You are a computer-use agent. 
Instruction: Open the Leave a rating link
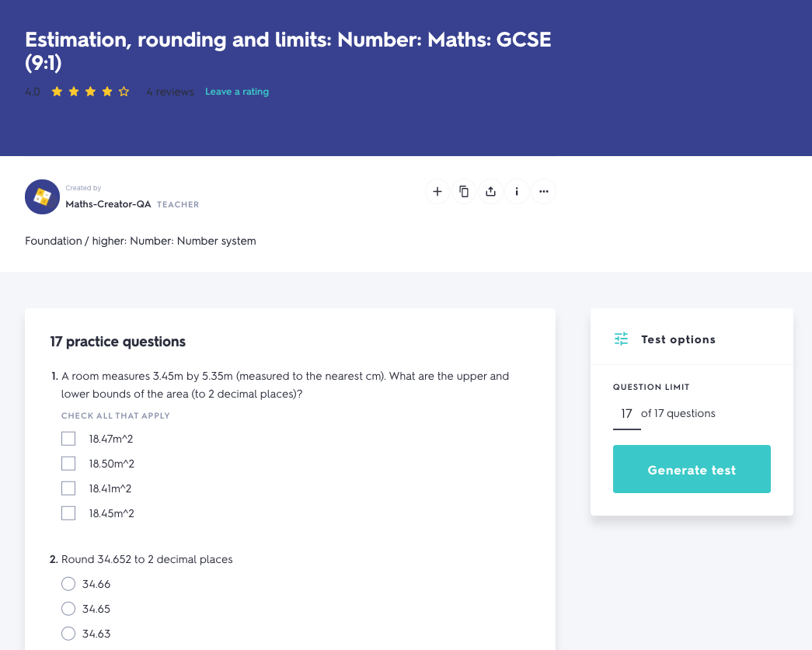[237, 92]
